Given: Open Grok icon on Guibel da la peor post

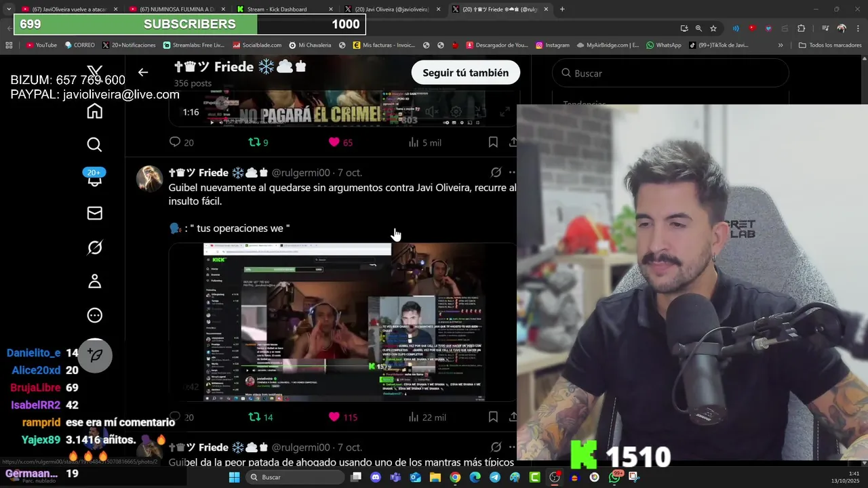Looking at the screenshot, I should [x=496, y=447].
